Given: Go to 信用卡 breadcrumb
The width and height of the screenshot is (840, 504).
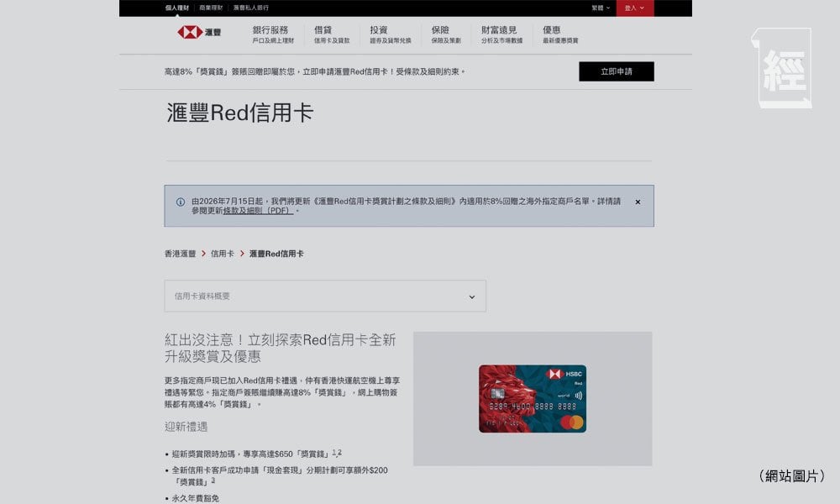Looking at the screenshot, I should point(223,254).
